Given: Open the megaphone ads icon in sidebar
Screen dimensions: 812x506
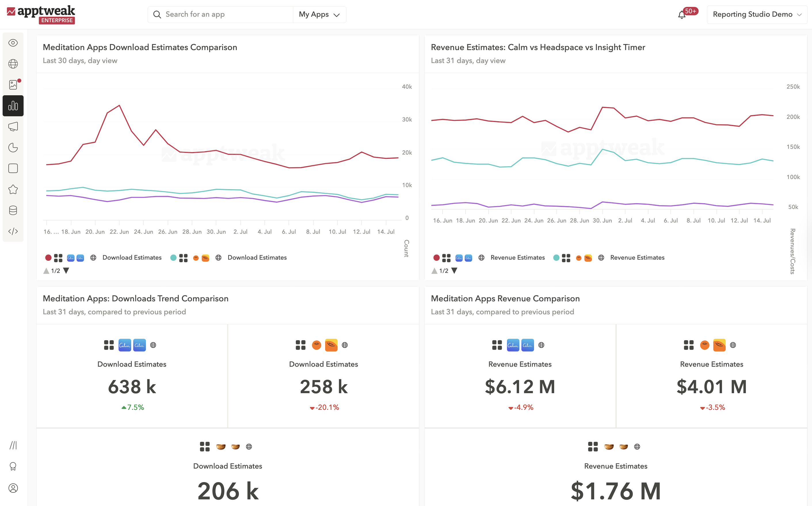Looking at the screenshot, I should tap(13, 127).
